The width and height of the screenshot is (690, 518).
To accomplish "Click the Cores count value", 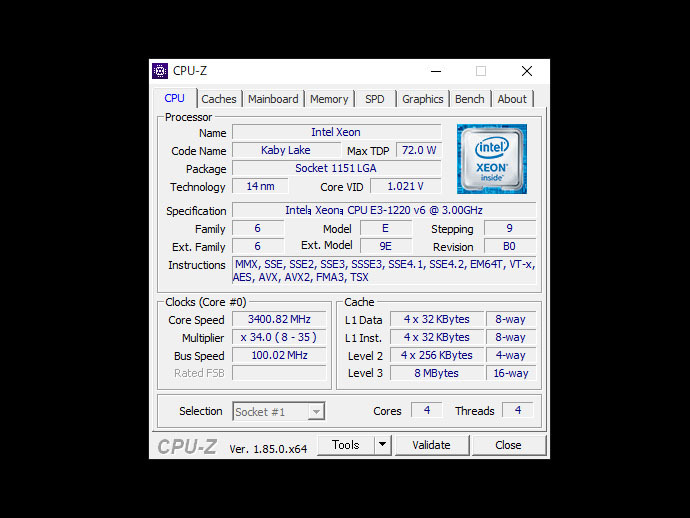I will (426, 410).
